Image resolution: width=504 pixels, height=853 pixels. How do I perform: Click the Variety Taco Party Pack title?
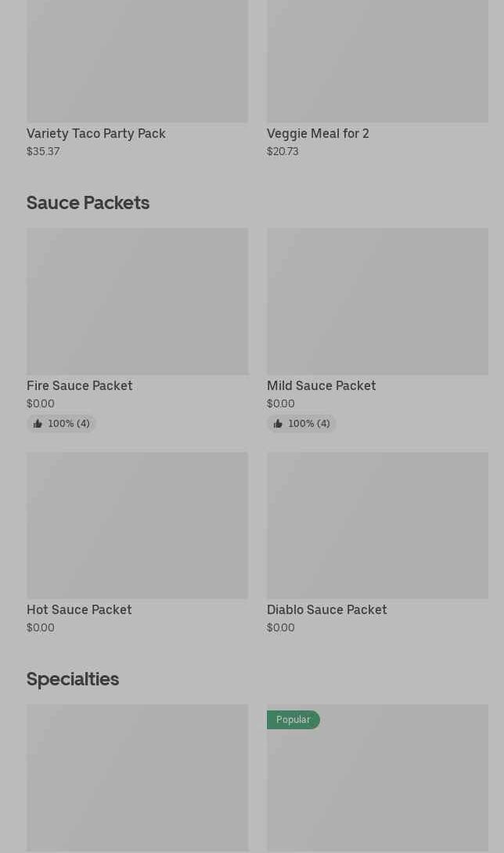click(x=96, y=134)
